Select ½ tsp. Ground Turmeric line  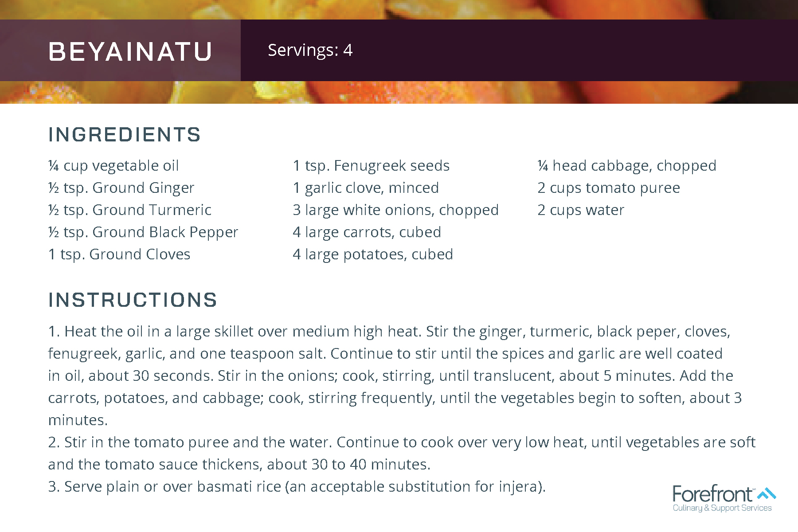point(130,210)
